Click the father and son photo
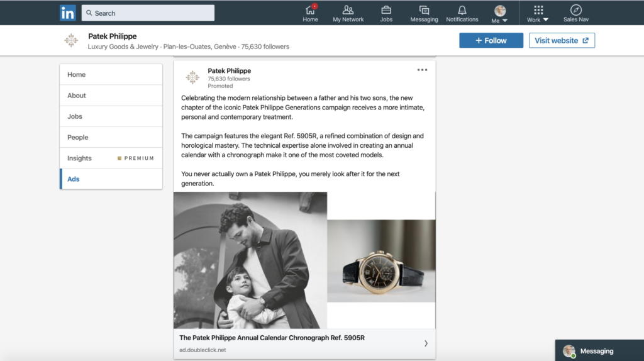Viewport: 644px width, 361px height. (x=250, y=260)
